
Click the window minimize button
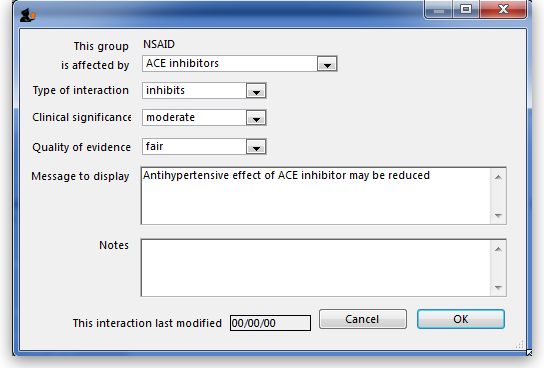click(x=439, y=9)
